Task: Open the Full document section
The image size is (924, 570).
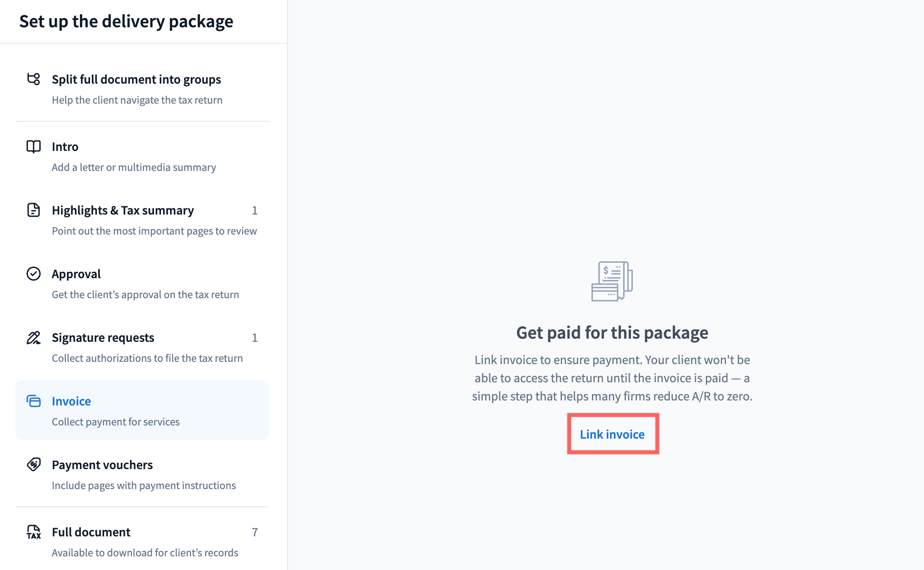Action: 142,542
